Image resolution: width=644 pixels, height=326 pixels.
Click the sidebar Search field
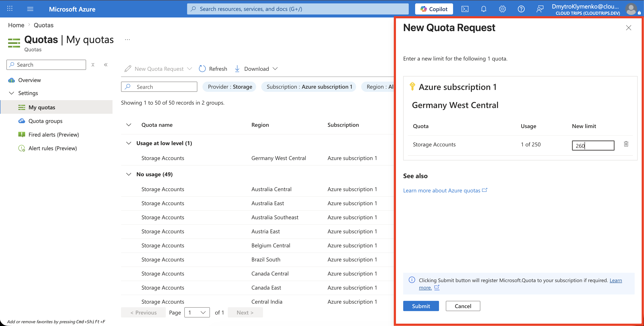46,65
